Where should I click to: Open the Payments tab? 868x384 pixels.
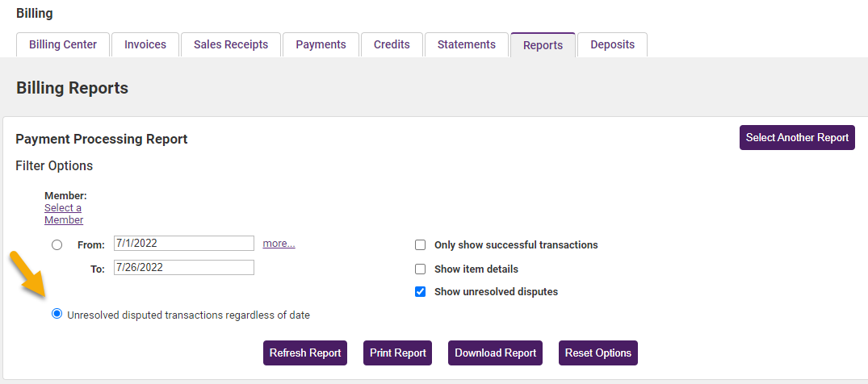click(321, 45)
